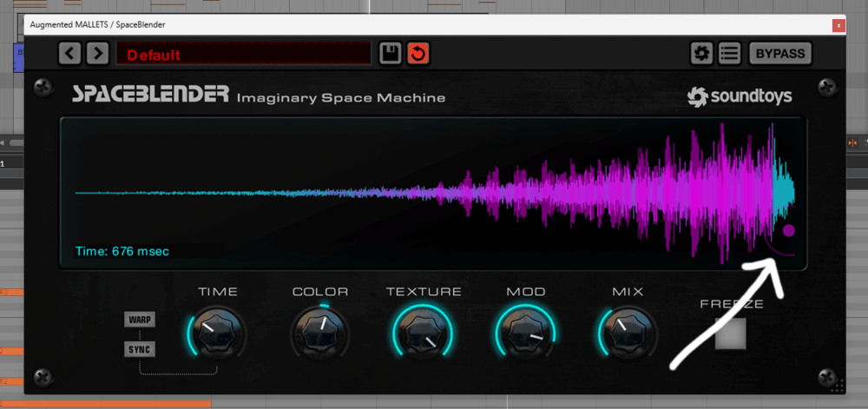Click the BYPASS button

(x=780, y=54)
